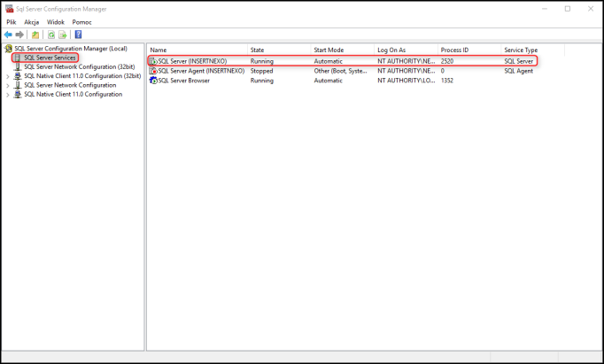Click process ID 0 of SQL Server Agent
604x364 pixels.
(x=443, y=71)
